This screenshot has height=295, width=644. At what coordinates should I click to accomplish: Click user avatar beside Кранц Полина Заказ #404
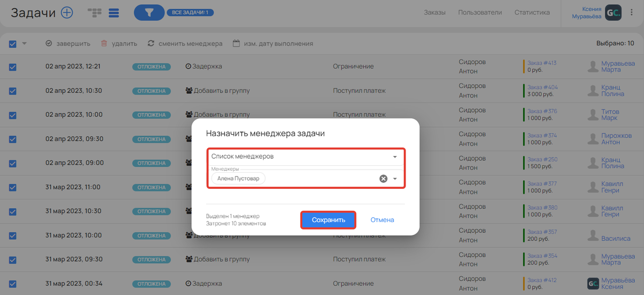592,91
